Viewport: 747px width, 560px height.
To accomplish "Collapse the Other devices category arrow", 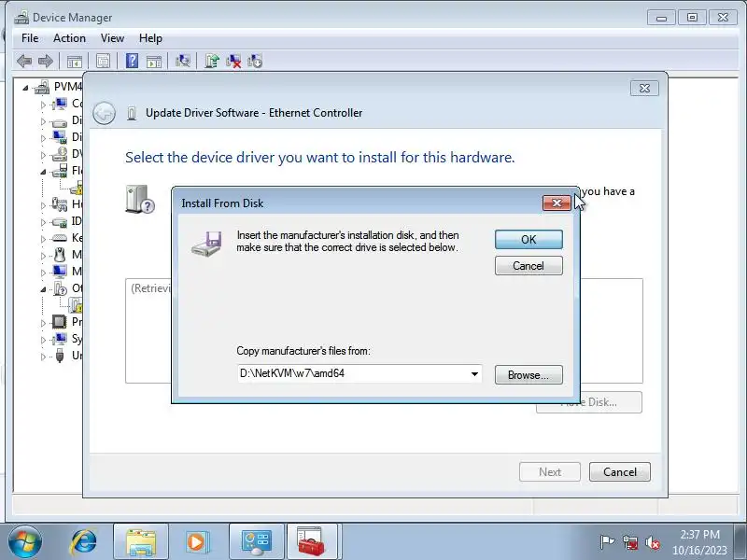I will tap(43, 289).
